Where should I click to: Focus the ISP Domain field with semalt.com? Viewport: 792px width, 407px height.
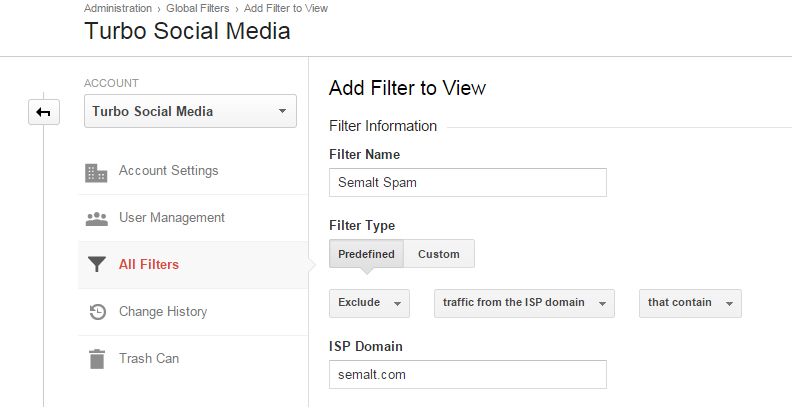[467, 374]
